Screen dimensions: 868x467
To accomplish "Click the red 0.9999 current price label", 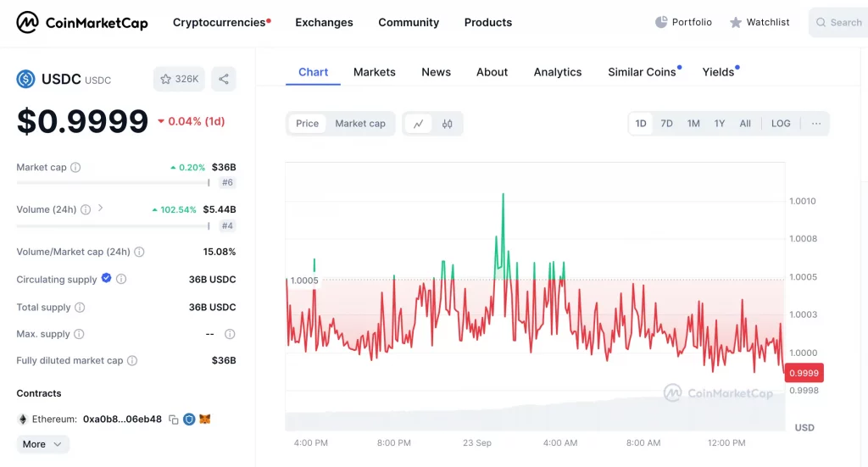I will point(804,373).
